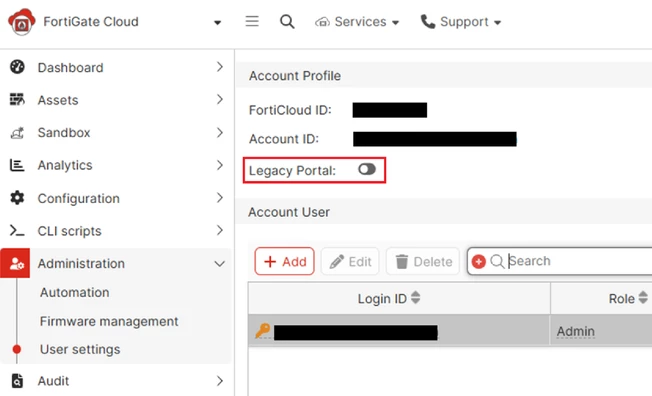Collapse the Administration section chevron

[x=220, y=264]
